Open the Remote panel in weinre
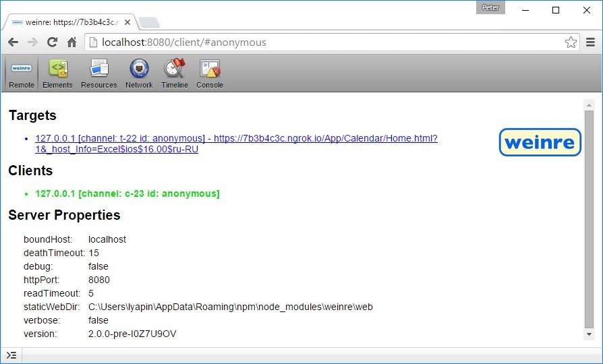The height and width of the screenshot is (364, 603). tap(22, 73)
